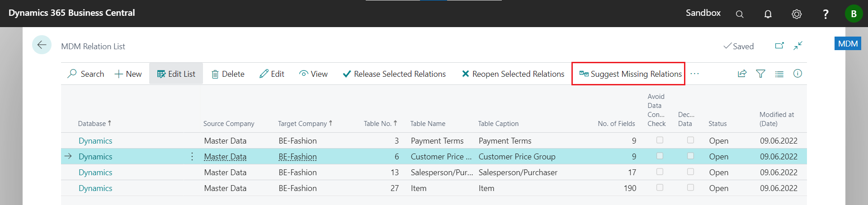
Task: Click the back arrow button
Action: tap(42, 45)
